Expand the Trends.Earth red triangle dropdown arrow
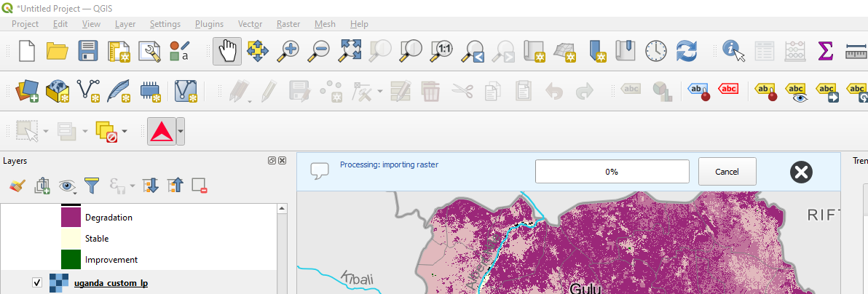 pos(181,132)
